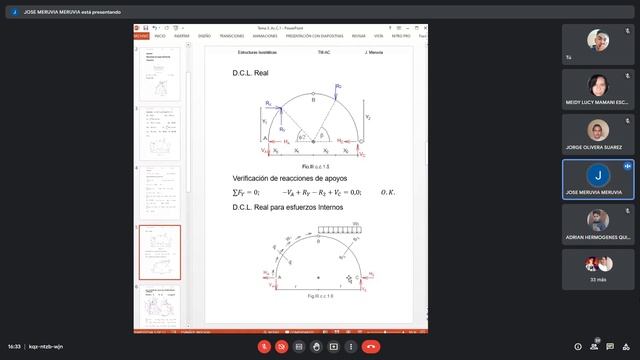The image size is (640, 360).
Task: Open ribbon display options icon in PowerPoint
Action: [x=399, y=28]
